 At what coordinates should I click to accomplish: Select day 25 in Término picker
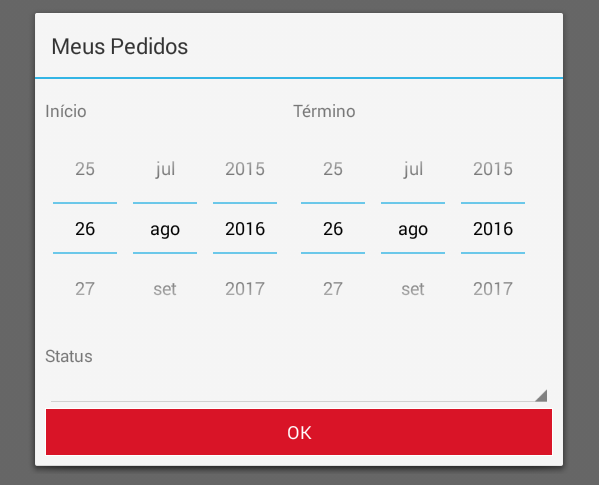(333, 169)
